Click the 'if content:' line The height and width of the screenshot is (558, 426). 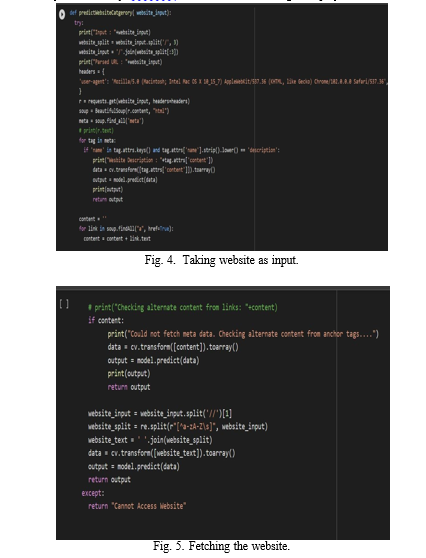(x=106, y=321)
